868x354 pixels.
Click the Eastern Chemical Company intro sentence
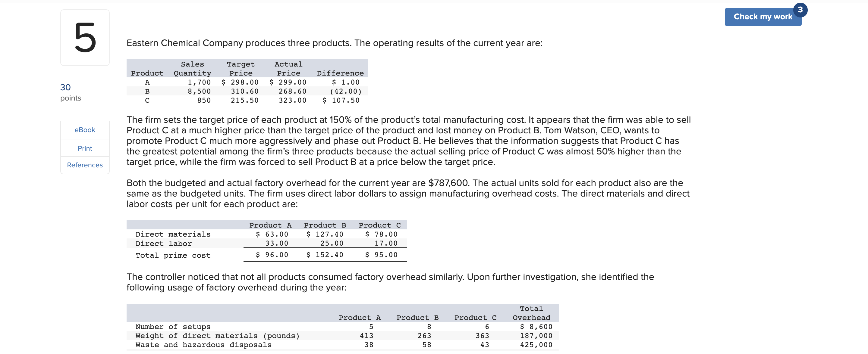pyautogui.click(x=334, y=43)
